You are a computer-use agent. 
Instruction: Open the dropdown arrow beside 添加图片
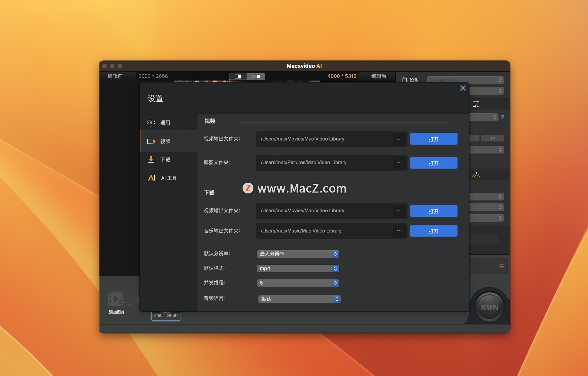pos(129,305)
